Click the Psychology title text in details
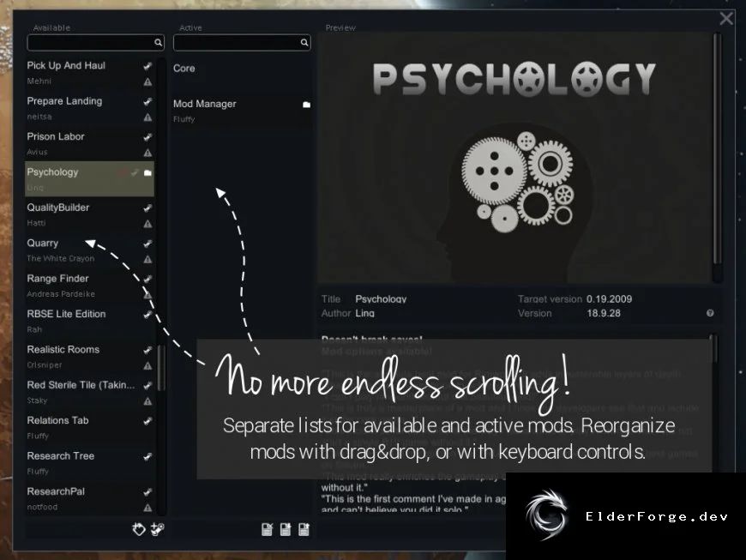This screenshot has height=560, width=746. [x=381, y=299]
